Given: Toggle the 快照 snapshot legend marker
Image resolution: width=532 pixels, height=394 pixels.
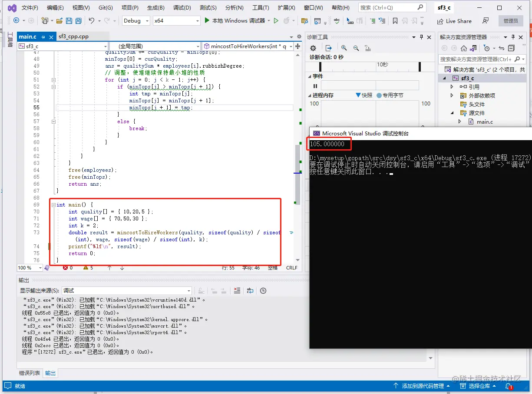Looking at the screenshot, I should (x=358, y=95).
